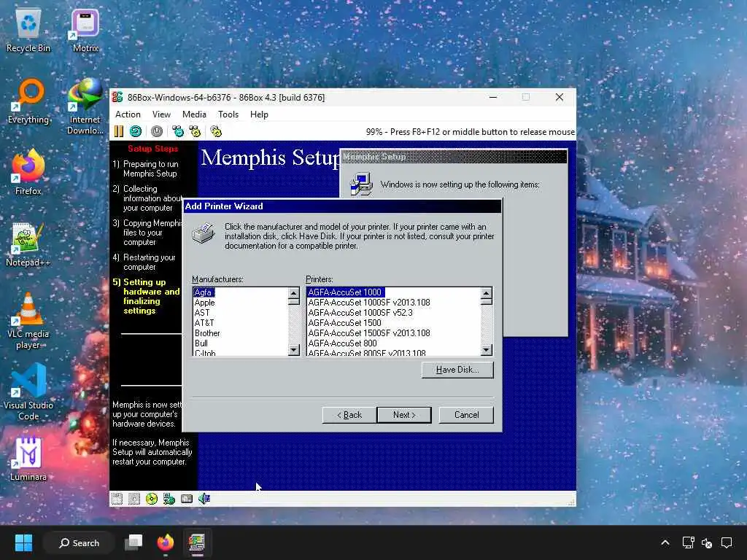Click the teal Ctrl+Alt+Del icon
The width and height of the screenshot is (747, 560).
click(x=178, y=131)
